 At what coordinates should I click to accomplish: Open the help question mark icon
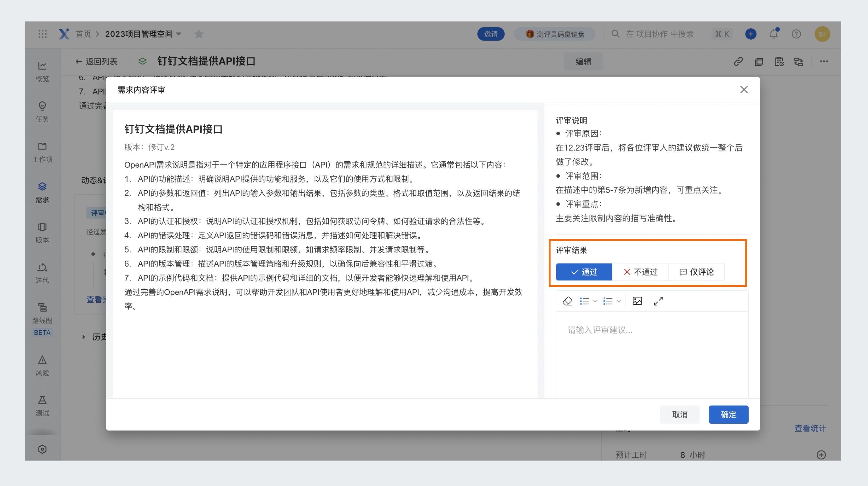tap(796, 34)
